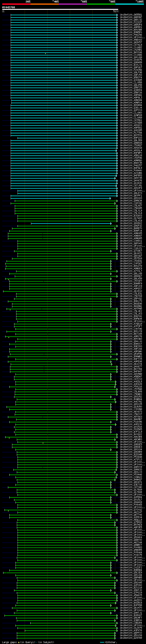Click the short cyan bar for UniRef100_Q9XEK2
Image resolution: width=146 pixels, height=644 pixels.
pos(71,223)
